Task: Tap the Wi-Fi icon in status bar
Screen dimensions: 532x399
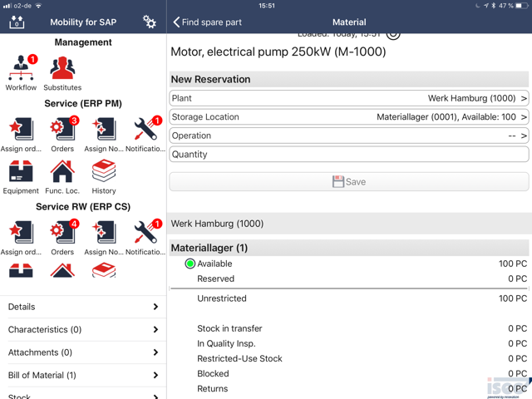Action: (38, 6)
